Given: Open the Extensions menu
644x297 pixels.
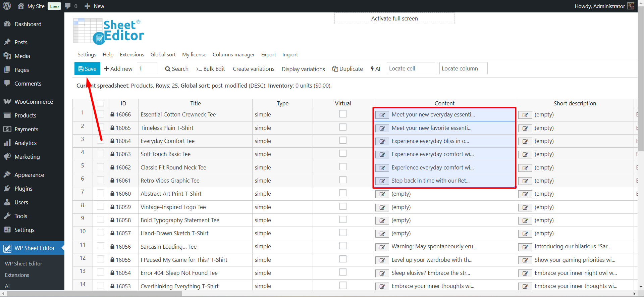Looking at the screenshot, I should (132, 55).
